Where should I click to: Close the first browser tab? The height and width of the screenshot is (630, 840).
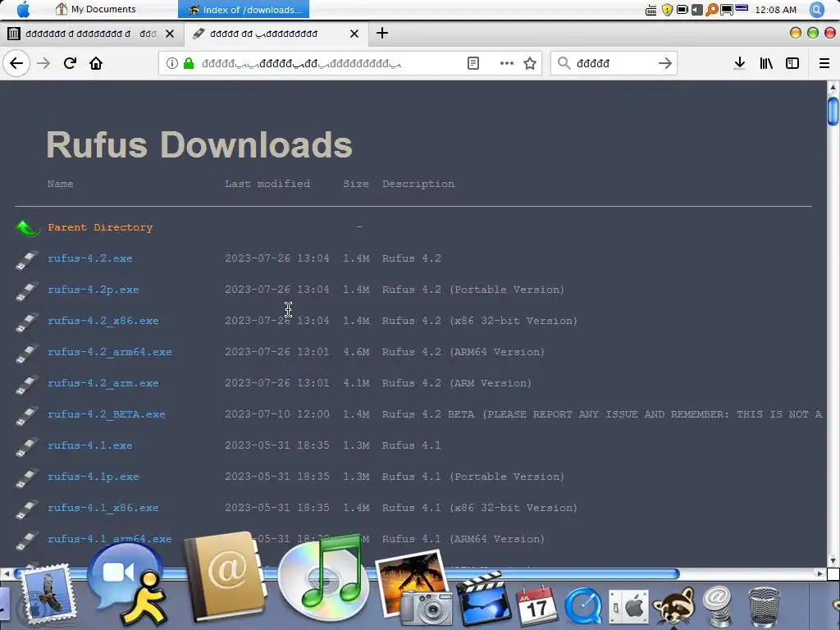(170, 34)
